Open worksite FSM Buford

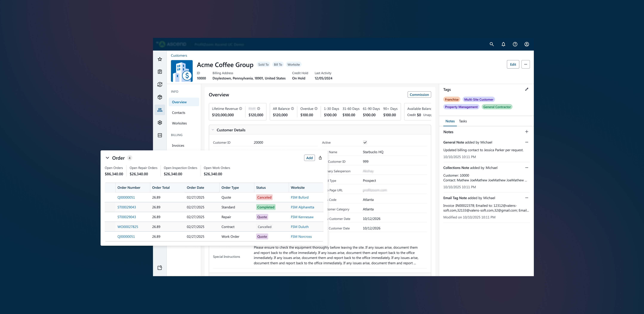click(299, 198)
